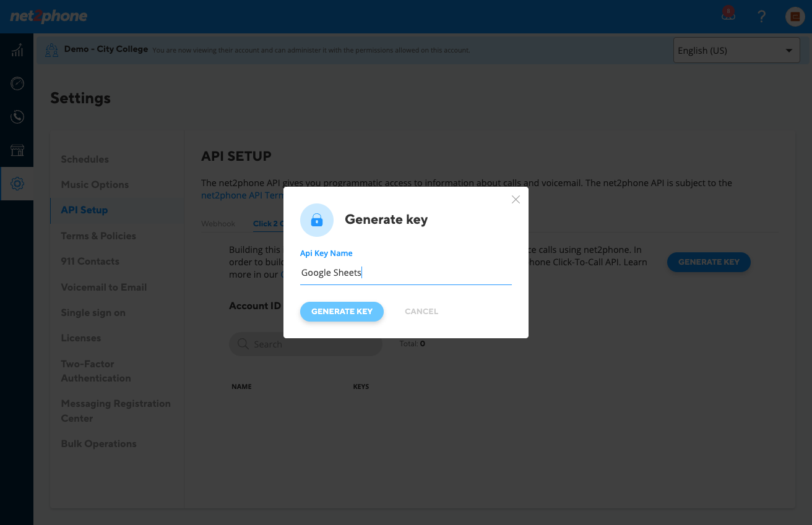Screen dimensions: 812x525
Task: Click the Api Key Name field
Action: click(x=405, y=273)
